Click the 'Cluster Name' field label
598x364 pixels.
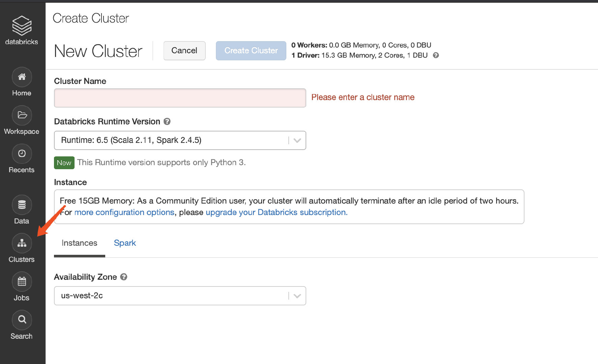[x=80, y=81]
